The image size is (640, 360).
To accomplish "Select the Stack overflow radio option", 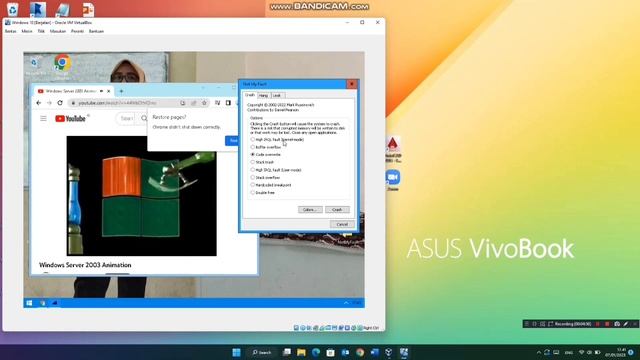I will tap(265, 178).
